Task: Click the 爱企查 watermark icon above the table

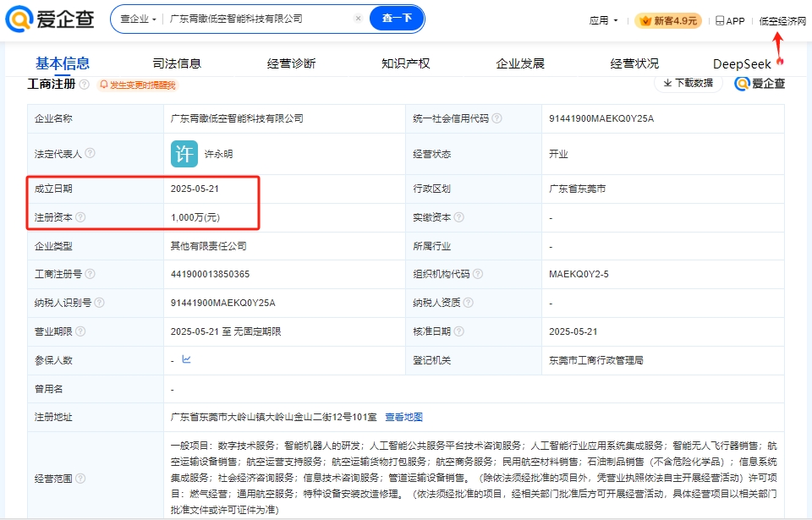Action: tap(742, 85)
